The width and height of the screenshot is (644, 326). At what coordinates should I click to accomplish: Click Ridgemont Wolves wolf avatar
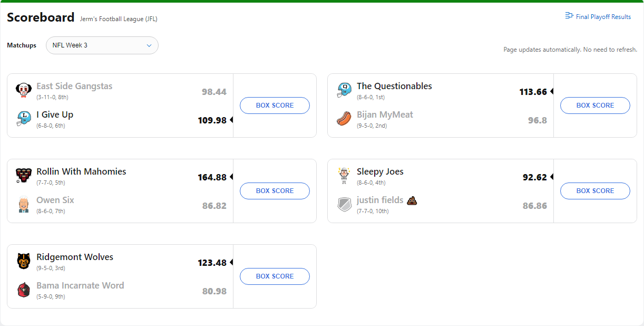pyautogui.click(x=23, y=261)
